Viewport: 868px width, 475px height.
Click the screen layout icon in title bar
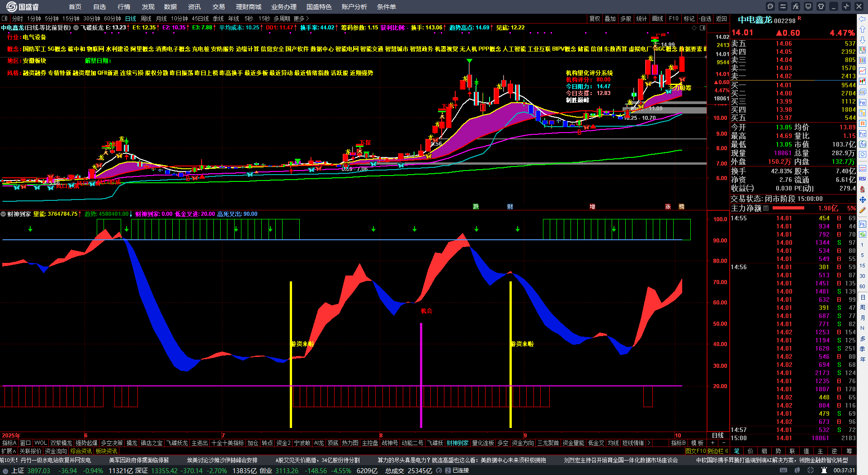(808, 6)
